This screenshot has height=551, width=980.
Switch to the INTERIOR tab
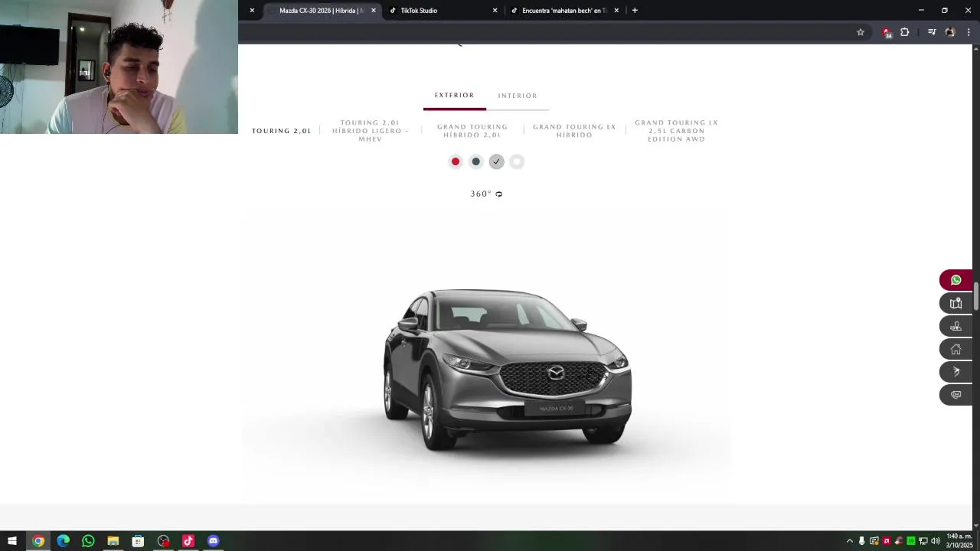(518, 96)
